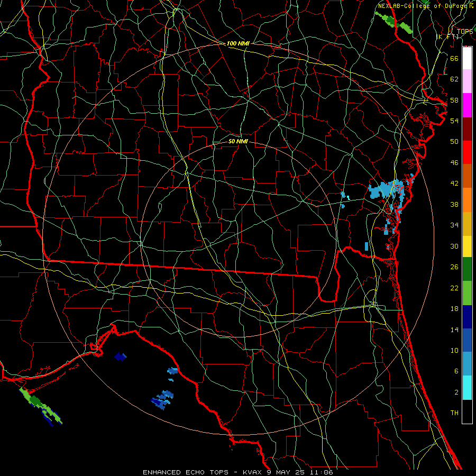The image size is (476, 476).
Task: Click the green echo band at lower left
Action: click(41, 407)
